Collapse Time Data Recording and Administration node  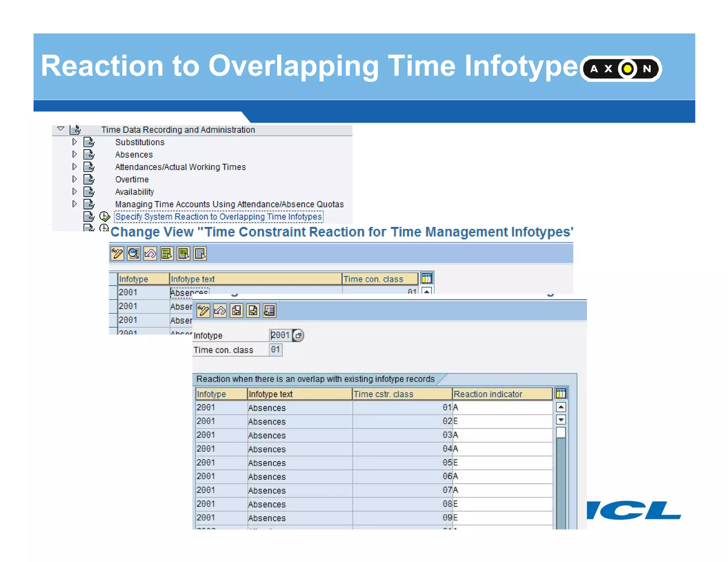(61, 129)
